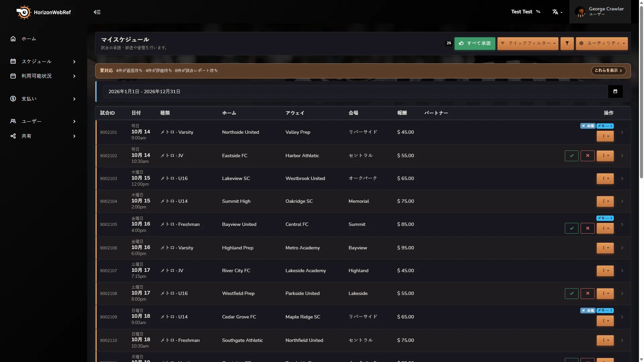The width and height of the screenshot is (644, 362).
Task: Click chevron next to ユーザー
Action: 74,121
